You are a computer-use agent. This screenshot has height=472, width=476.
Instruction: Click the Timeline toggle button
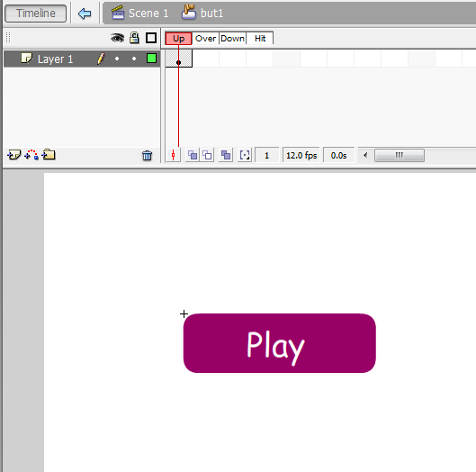[x=35, y=14]
